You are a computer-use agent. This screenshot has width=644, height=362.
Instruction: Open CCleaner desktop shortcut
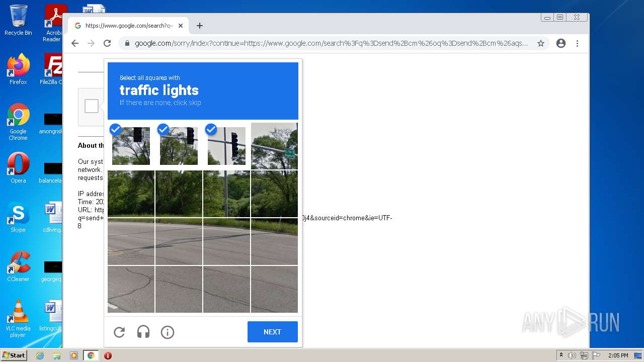[18, 266]
